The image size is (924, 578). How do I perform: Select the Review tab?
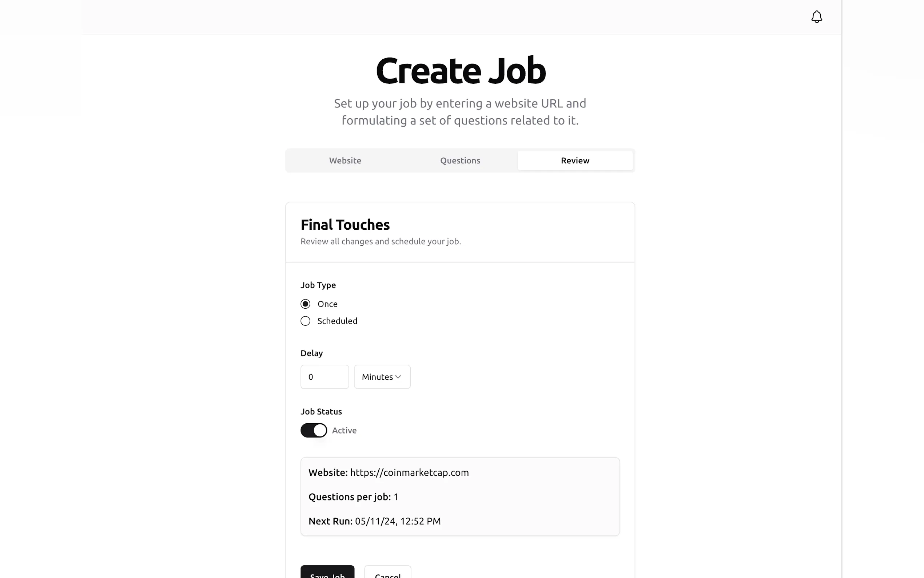click(575, 161)
